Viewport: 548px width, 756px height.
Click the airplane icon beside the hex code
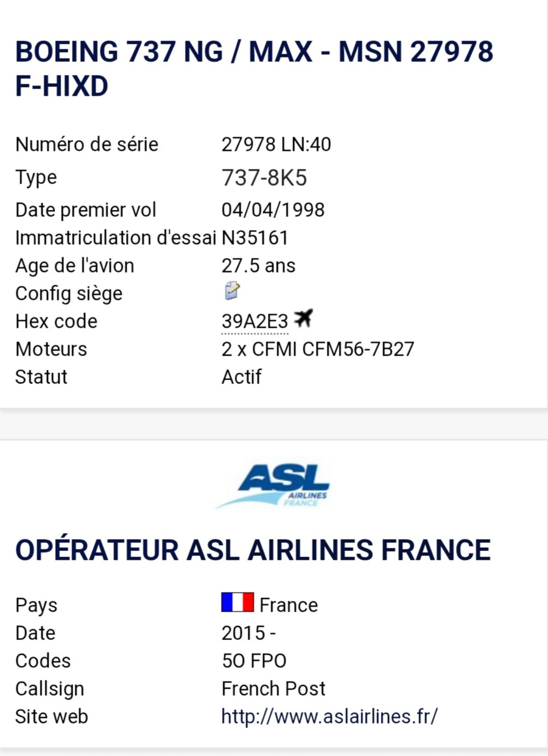click(x=303, y=318)
